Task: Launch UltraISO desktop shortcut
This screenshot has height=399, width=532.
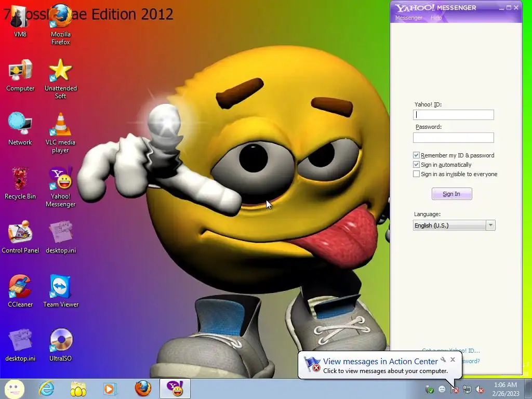Action: [61, 345]
